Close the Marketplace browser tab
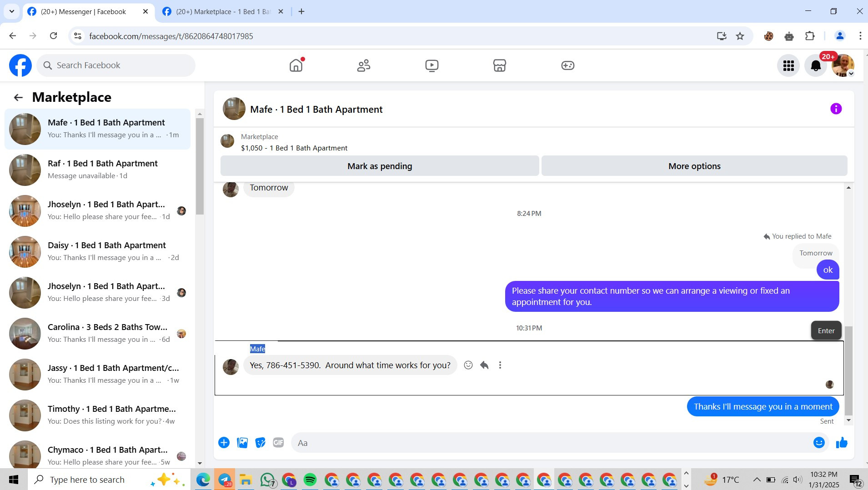 tap(281, 12)
